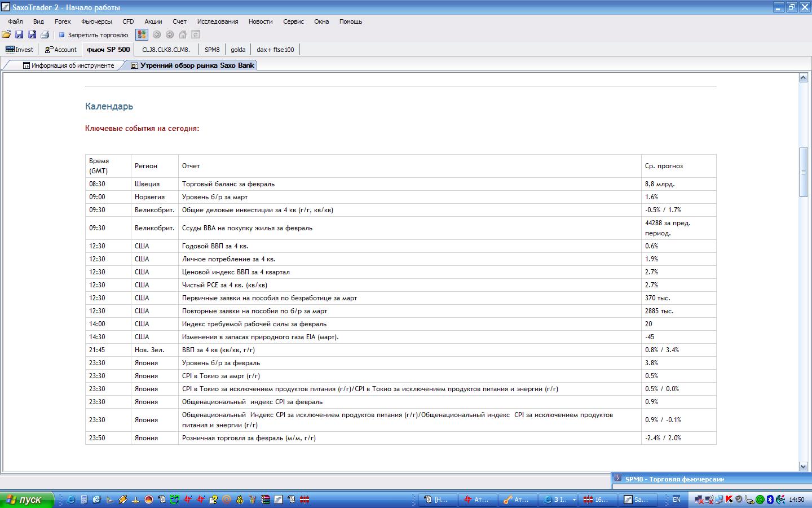This screenshot has width=812, height=508.
Task: Click the crayons cup quick launch icon
Action: 252,500
